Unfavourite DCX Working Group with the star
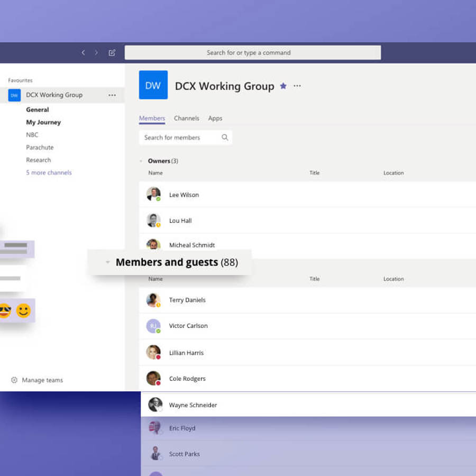 [x=283, y=86]
